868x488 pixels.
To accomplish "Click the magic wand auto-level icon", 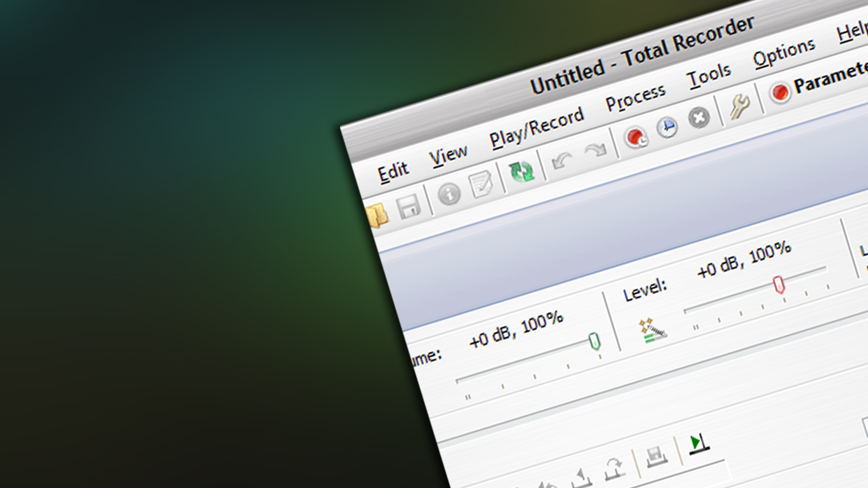I will (652, 331).
